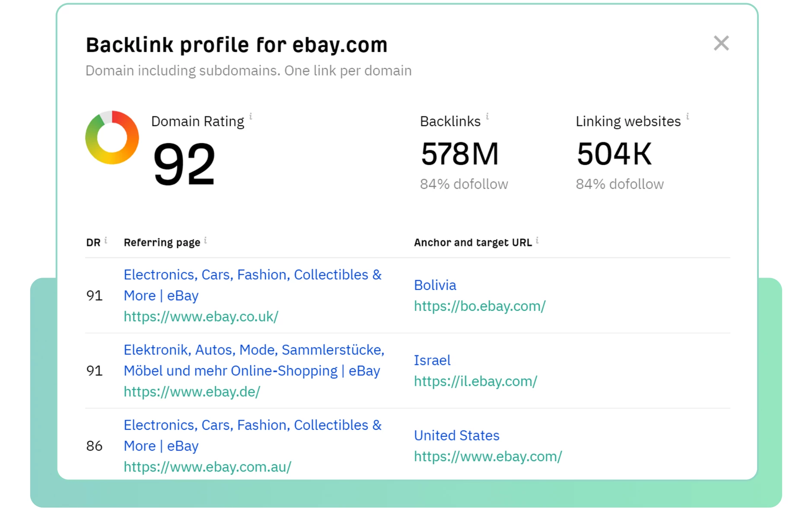Open the https://il.ebay.com/ target URL
This screenshot has height=509, width=812.
click(475, 381)
